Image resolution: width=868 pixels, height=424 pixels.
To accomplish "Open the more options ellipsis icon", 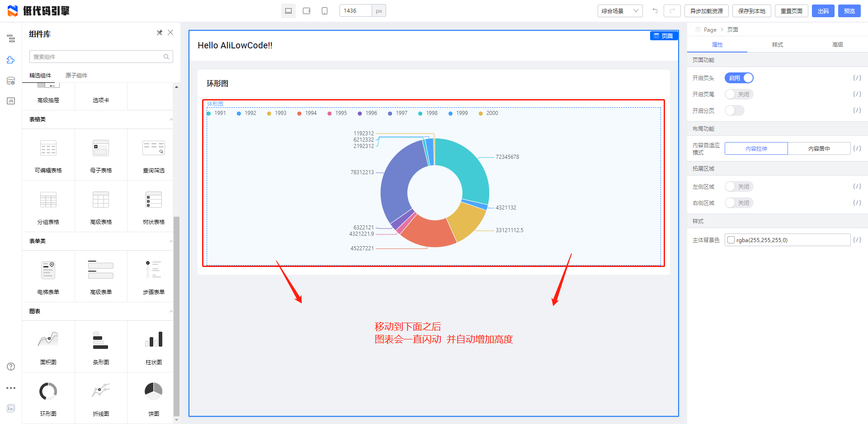I will (11, 388).
